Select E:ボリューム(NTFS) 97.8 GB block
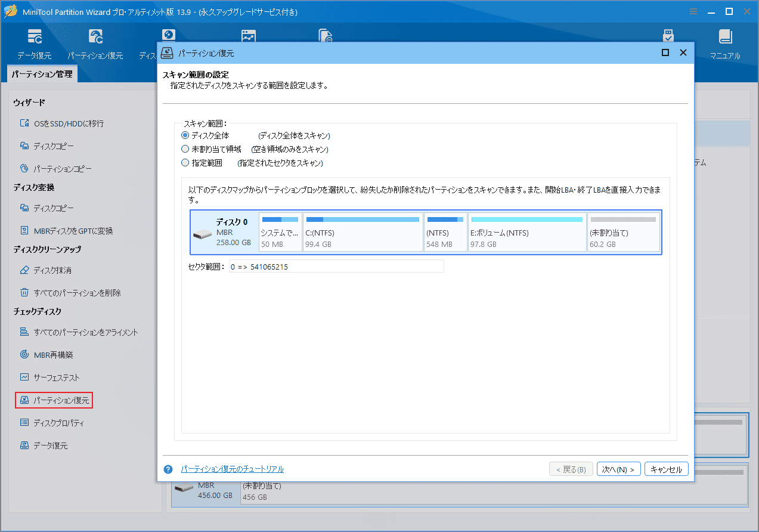Screen dimensions: 759x532 527,232
